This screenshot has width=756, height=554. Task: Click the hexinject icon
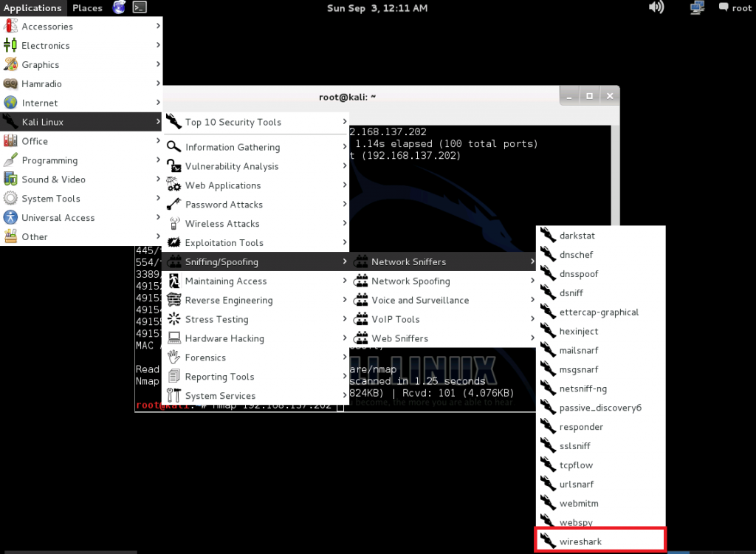click(x=549, y=331)
